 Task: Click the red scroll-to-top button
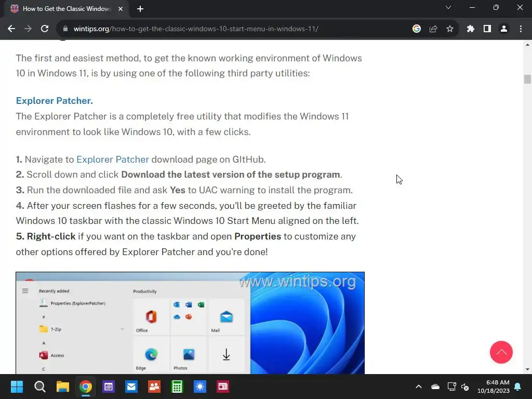(501, 352)
